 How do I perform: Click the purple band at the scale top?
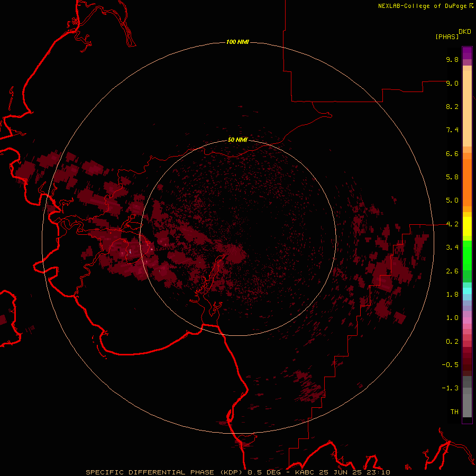click(467, 53)
